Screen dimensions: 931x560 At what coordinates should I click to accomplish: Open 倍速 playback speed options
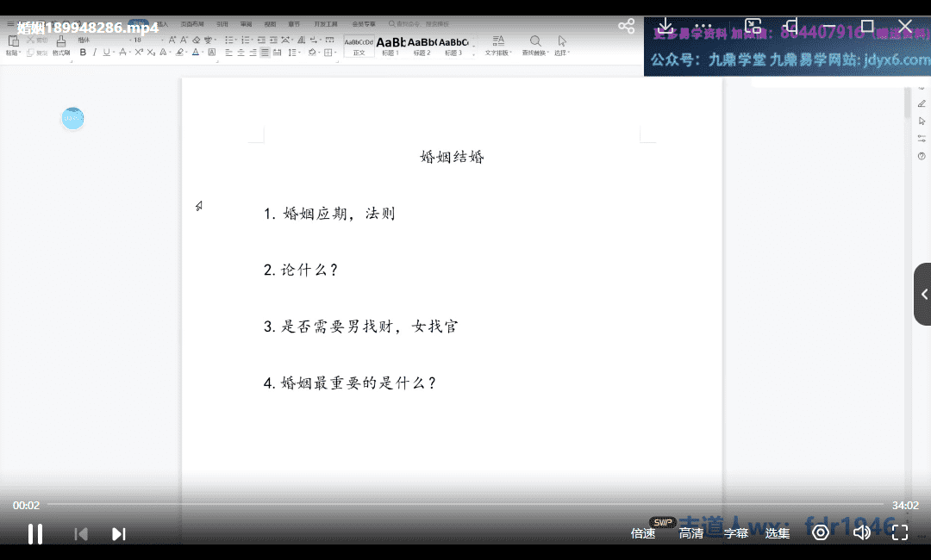(643, 533)
